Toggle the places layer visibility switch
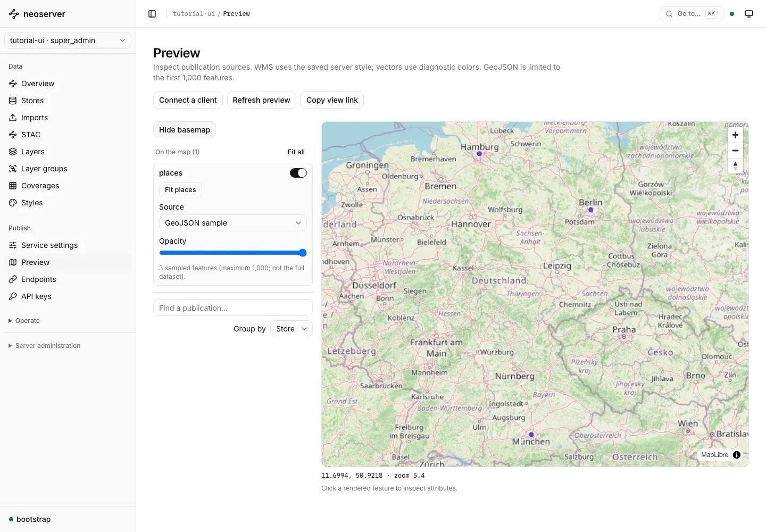The image size is (766, 532). [x=298, y=173]
